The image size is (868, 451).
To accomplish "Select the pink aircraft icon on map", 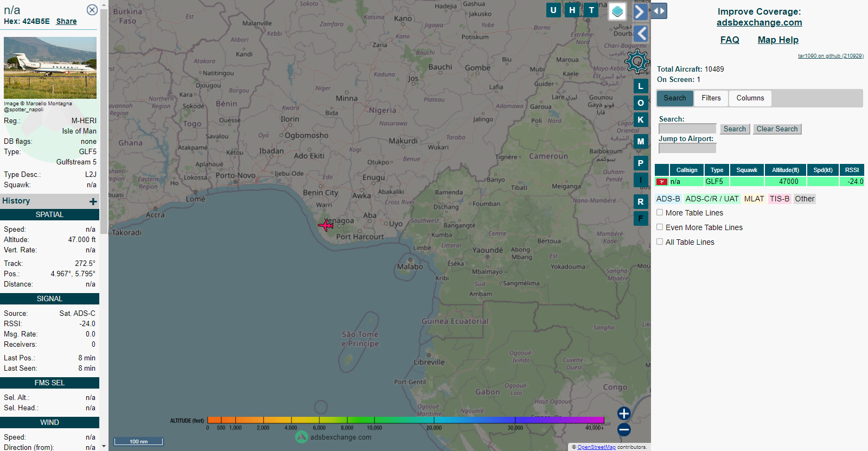I will click(x=326, y=224).
